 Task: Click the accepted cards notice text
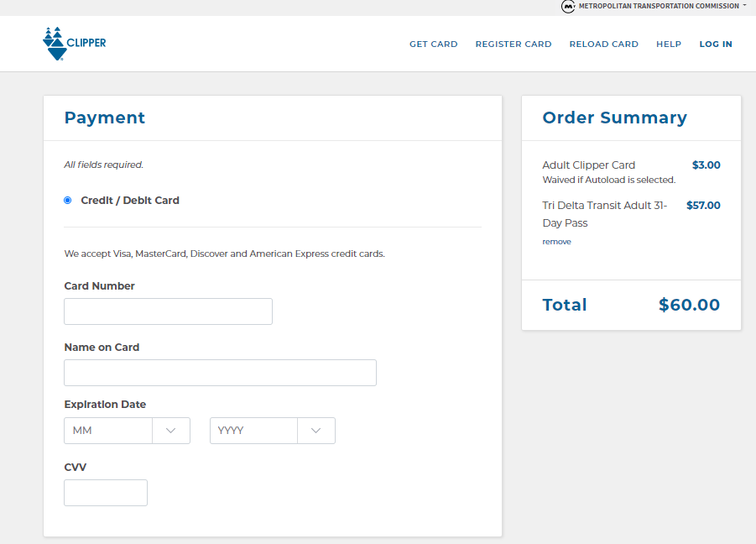(225, 254)
